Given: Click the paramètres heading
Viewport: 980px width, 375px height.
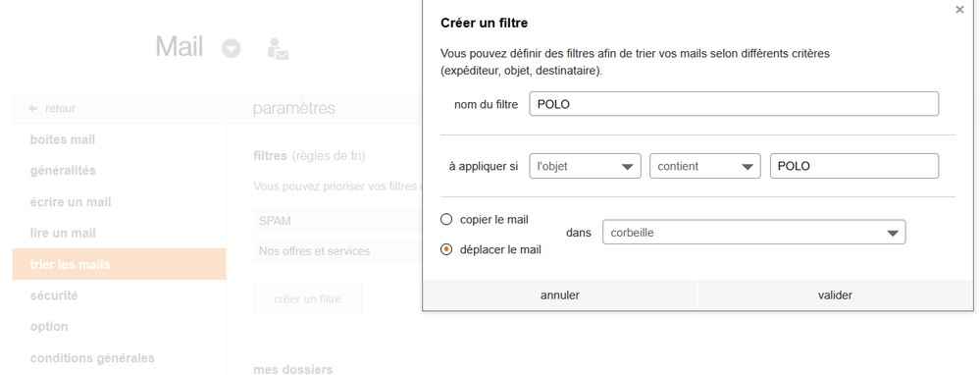Looking at the screenshot, I should 293,108.
